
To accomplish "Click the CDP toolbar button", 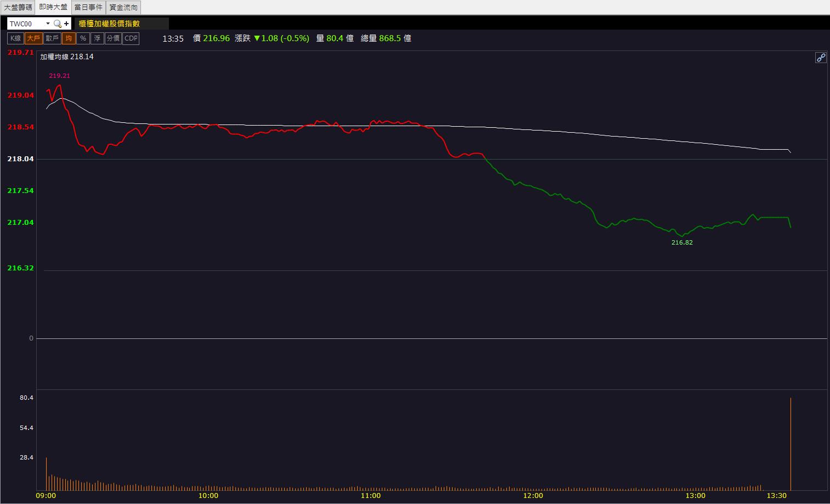I will tap(131, 38).
